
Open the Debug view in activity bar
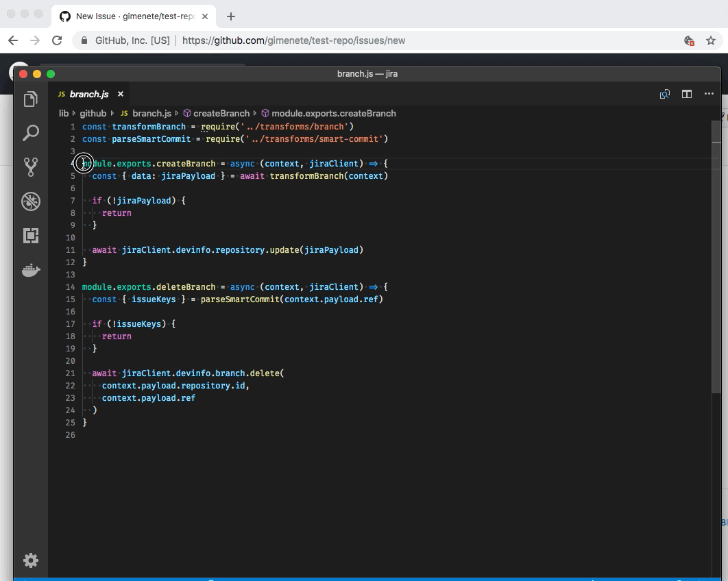[31, 201]
